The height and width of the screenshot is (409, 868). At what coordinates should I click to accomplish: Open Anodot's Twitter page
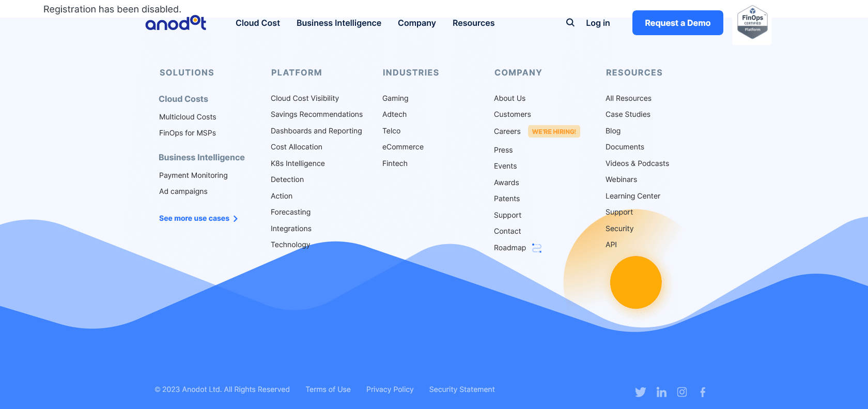pos(641,392)
